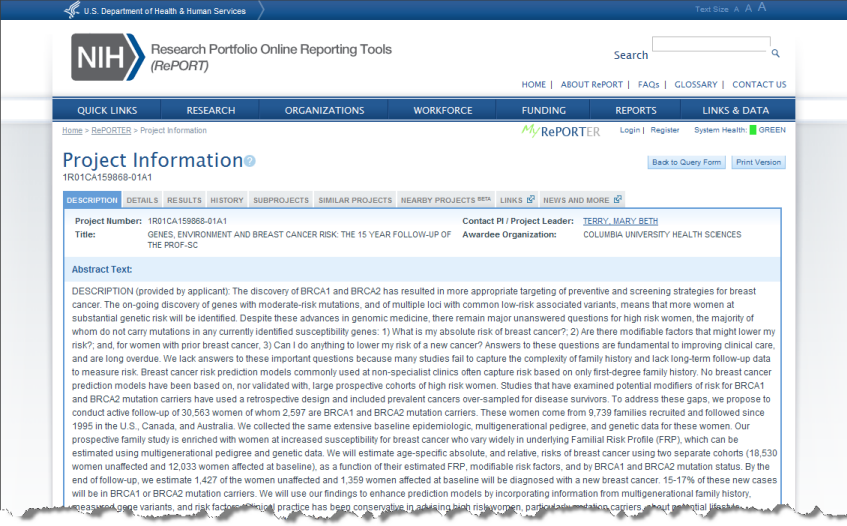Click Back to Query Form button
The width and height of the screenshot is (847, 526).
[x=686, y=162]
